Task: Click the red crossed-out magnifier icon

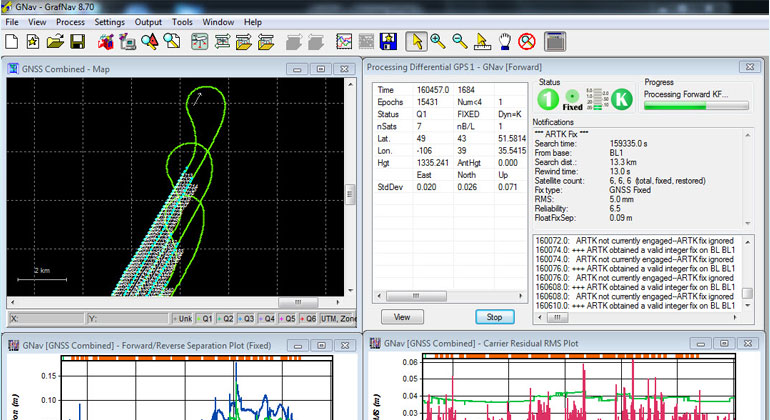Action: [527, 42]
